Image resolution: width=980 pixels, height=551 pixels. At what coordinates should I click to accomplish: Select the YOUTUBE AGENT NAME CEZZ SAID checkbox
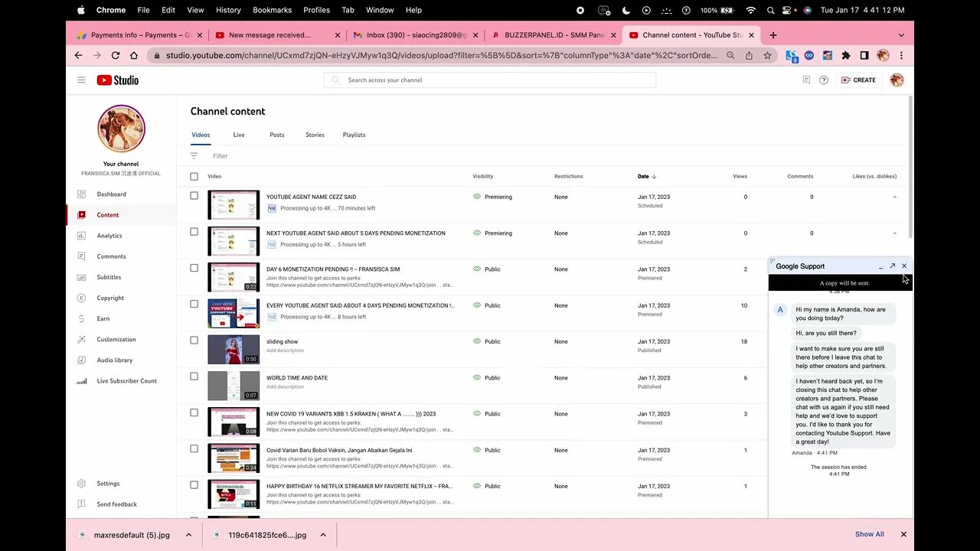tap(194, 196)
